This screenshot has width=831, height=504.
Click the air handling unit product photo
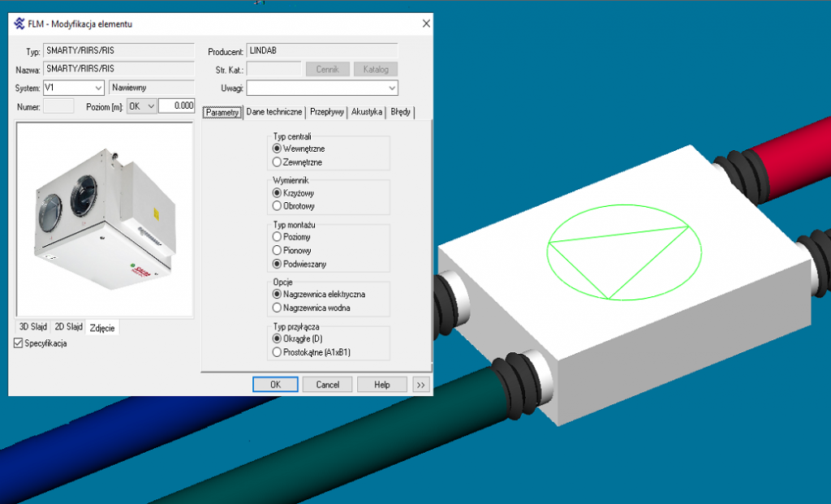[x=104, y=218]
